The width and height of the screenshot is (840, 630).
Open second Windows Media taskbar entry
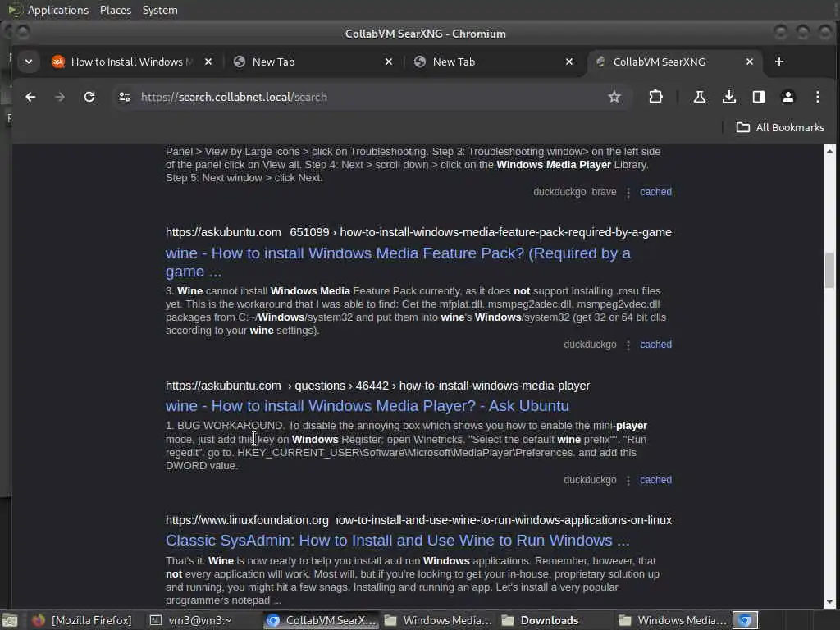[673, 620]
